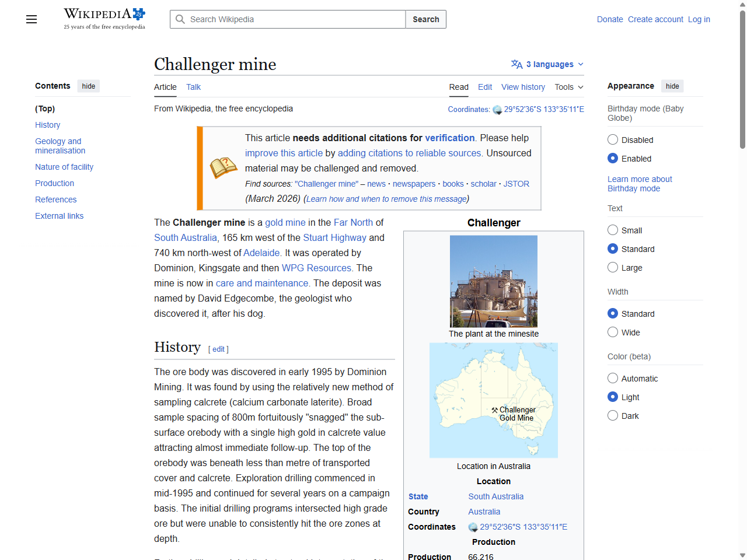The height and width of the screenshot is (560, 747).
Task: Expand the 3 languages dropdown
Action: (547, 64)
